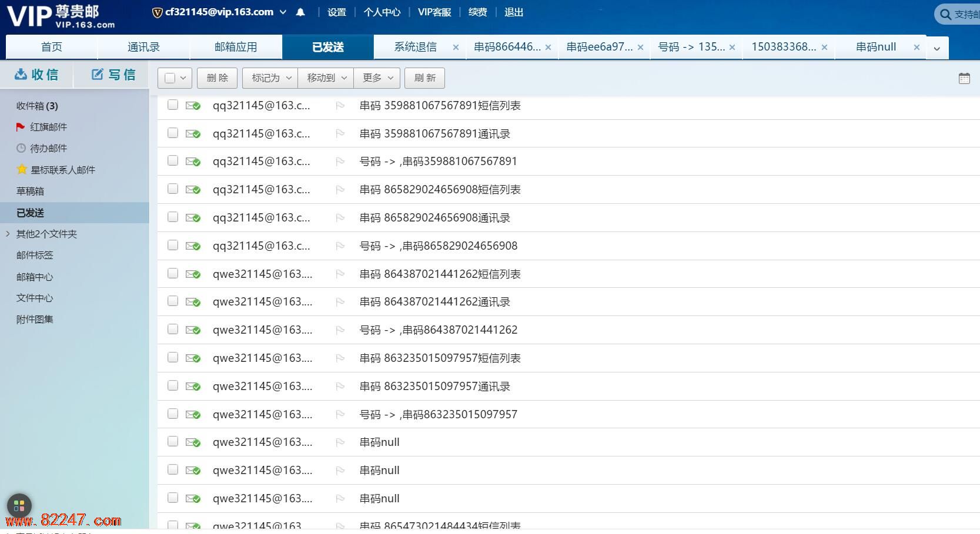Screen dimensions: 980x534
Task: Click the search magnifier icon
Action: [x=945, y=15]
